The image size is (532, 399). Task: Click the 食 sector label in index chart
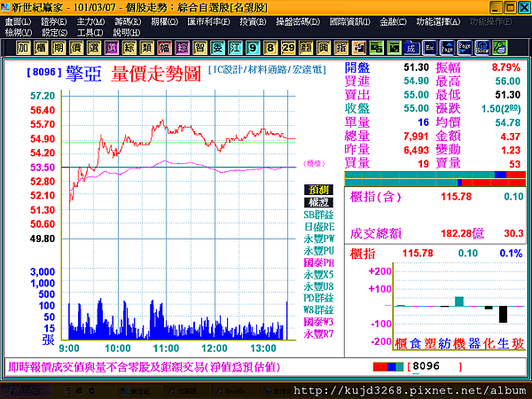click(x=415, y=343)
